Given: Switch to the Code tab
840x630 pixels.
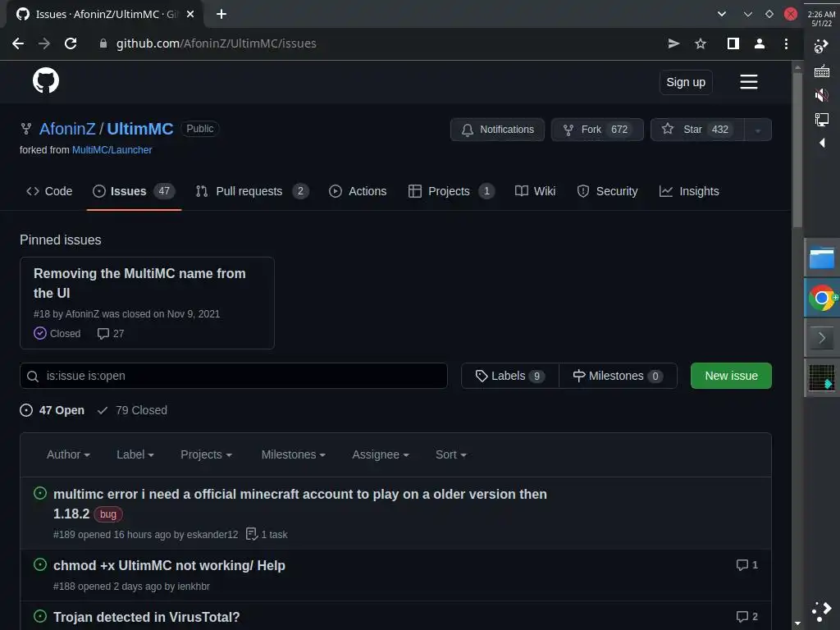Looking at the screenshot, I should (x=49, y=191).
